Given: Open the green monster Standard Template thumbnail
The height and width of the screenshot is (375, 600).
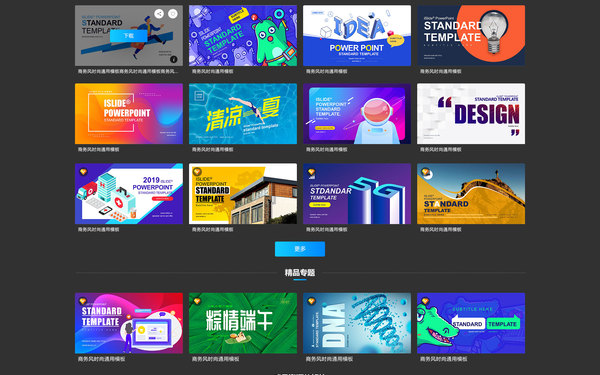Looking at the screenshot, I should point(243,36).
